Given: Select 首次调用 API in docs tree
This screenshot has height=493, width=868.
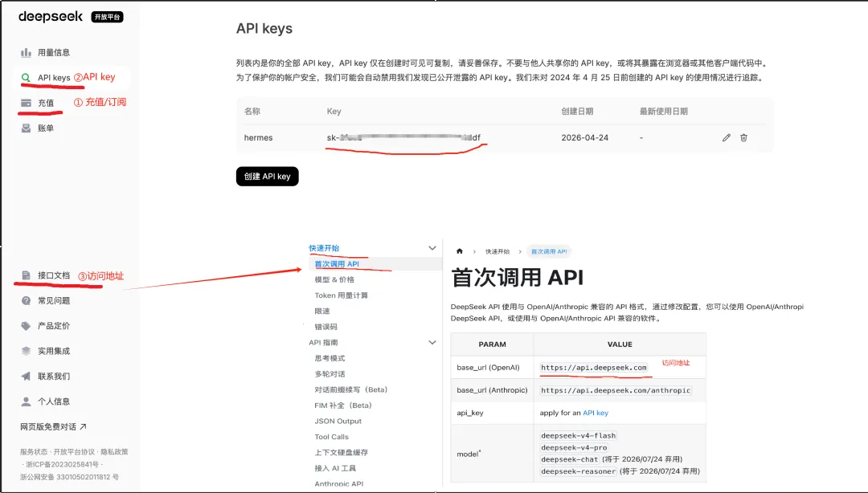Looking at the screenshot, I should tap(337, 264).
